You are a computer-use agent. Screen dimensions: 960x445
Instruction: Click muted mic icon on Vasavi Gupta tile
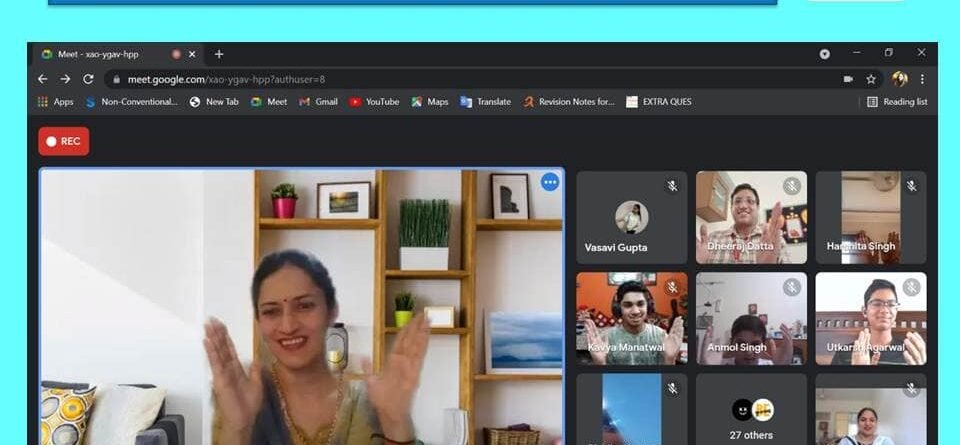672,186
